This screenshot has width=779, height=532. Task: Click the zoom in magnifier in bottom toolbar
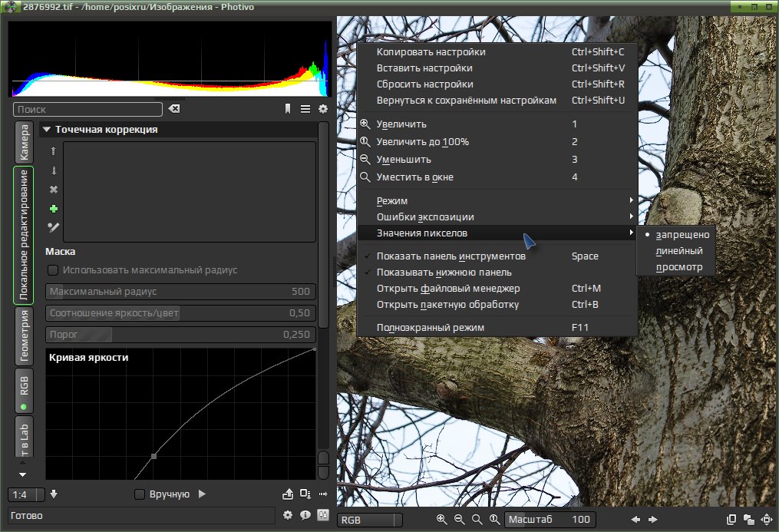pos(441,520)
